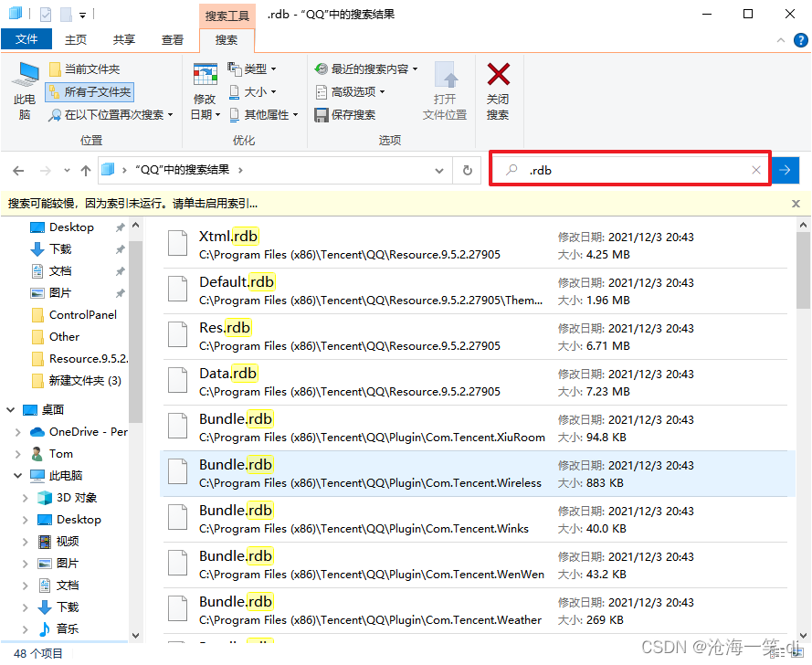Open the recent locations dropdown arrow
Screen dimensions: 812x665
pos(67,171)
